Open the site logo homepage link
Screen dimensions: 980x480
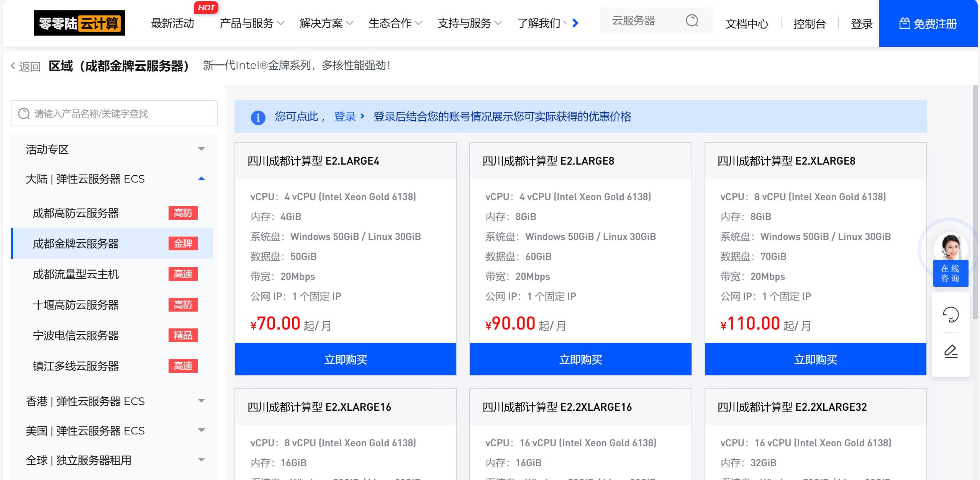pos(79,23)
